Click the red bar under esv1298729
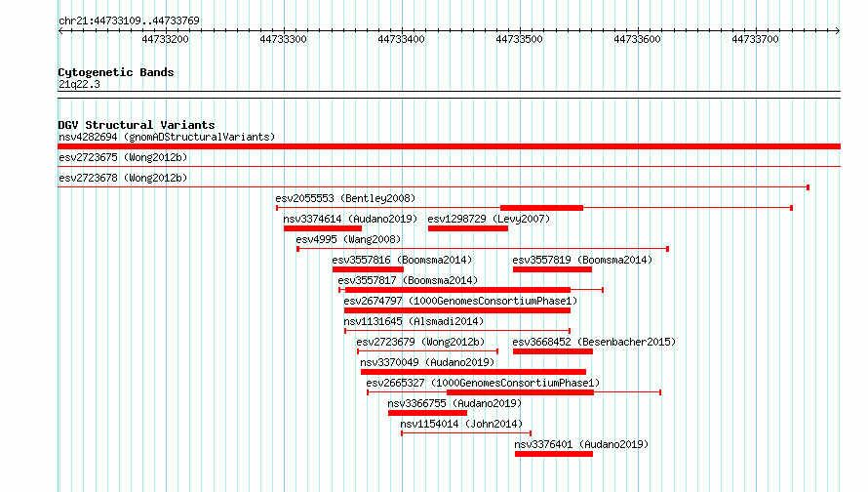 coord(468,228)
